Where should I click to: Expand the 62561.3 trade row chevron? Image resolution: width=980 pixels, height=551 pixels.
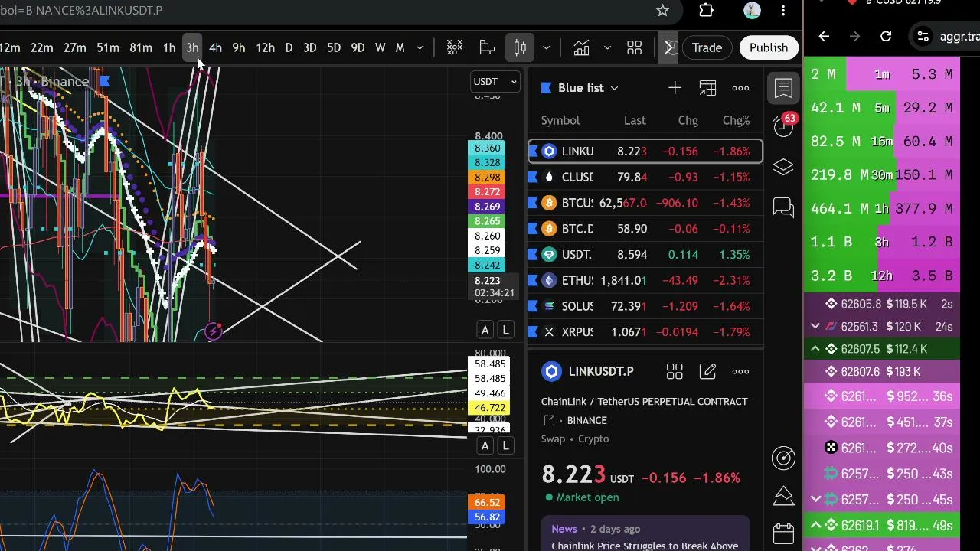click(815, 327)
